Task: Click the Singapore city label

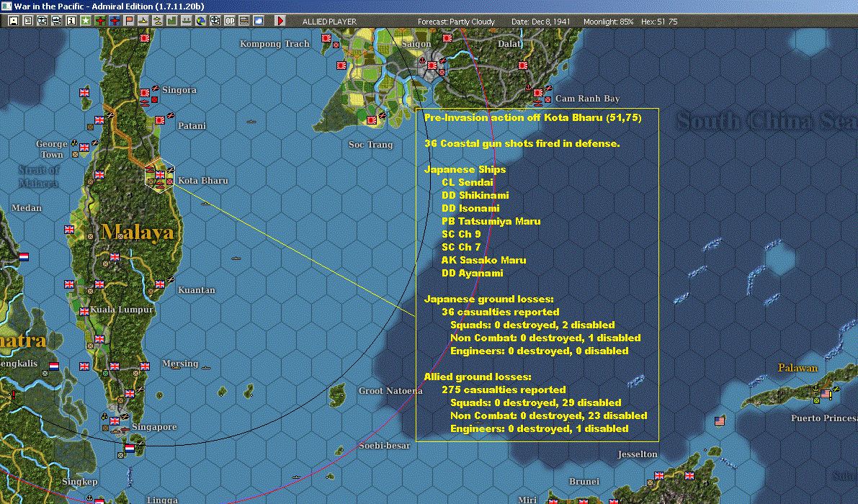Action: click(x=154, y=427)
